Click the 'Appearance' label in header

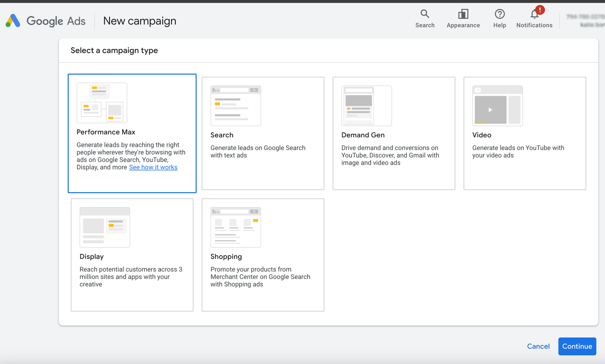click(463, 25)
